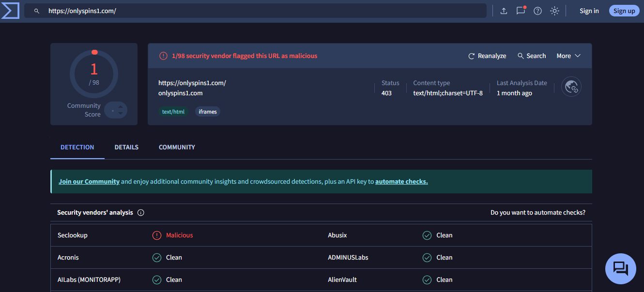Image resolution: width=644 pixels, height=292 pixels.
Task: Click the URL search input field
Action: pos(261,11)
